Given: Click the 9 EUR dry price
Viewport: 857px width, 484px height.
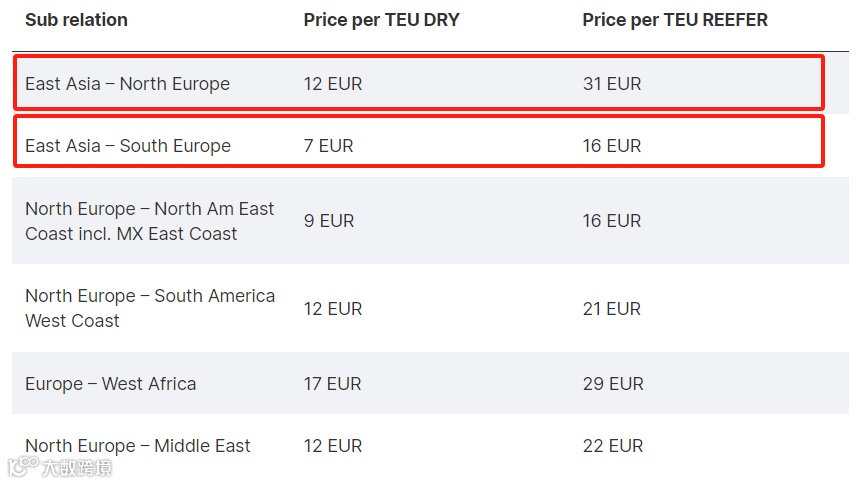Looking at the screenshot, I should pos(329,221).
